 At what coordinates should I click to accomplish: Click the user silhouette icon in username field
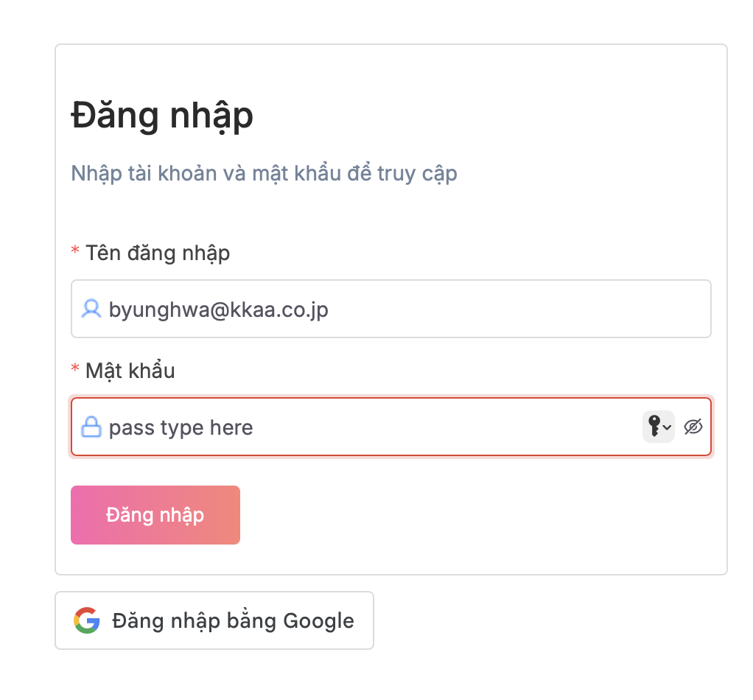[91, 309]
